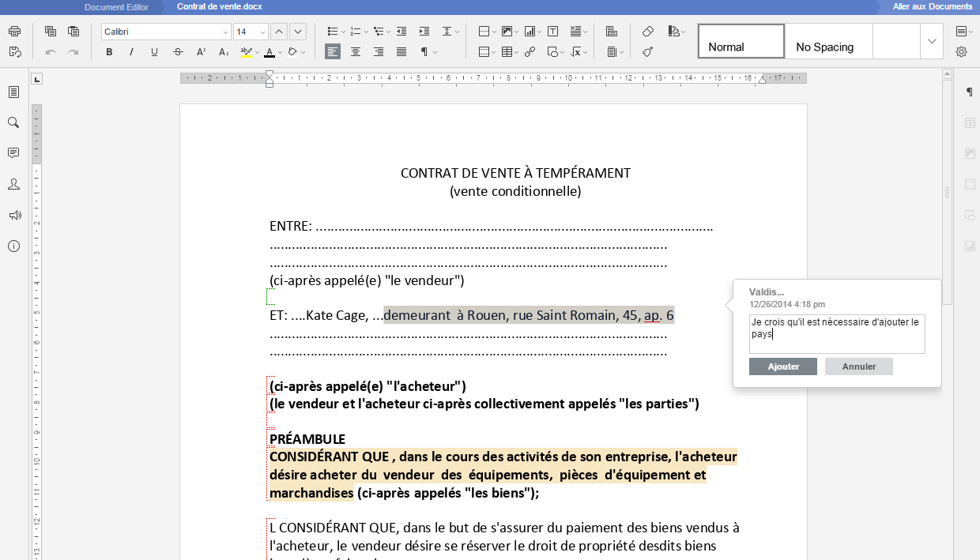Apply yellow highlight color to text
The width and height of the screenshot is (980, 560).
(x=247, y=52)
